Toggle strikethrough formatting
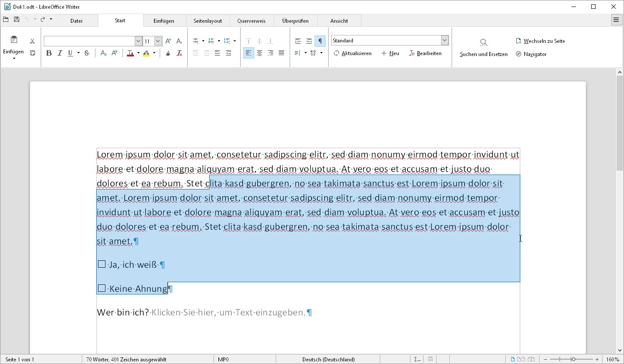 pyautogui.click(x=87, y=53)
